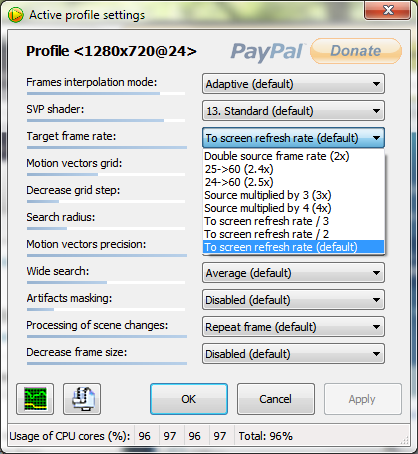Collapse the Target frame rate dropdown

[x=293, y=138]
